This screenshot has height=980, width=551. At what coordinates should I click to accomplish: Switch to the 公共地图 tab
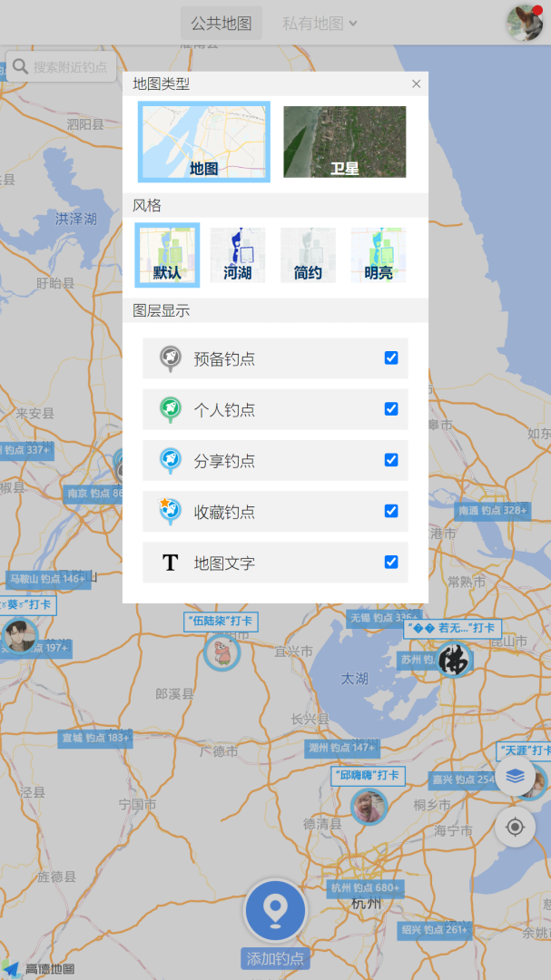221,24
